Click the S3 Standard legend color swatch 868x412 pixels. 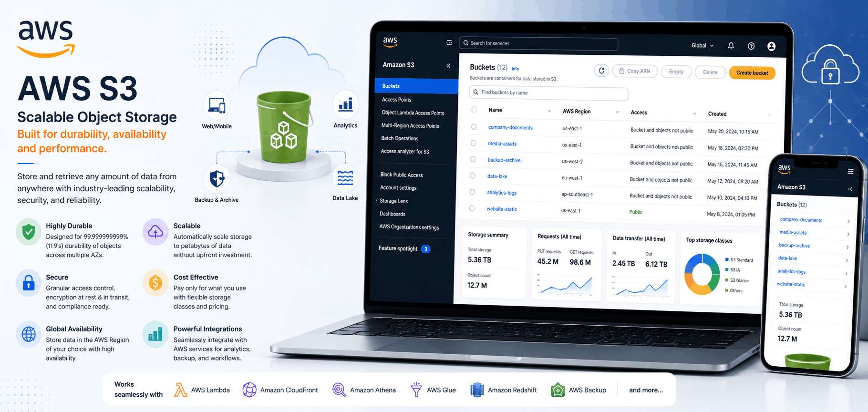(x=727, y=259)
